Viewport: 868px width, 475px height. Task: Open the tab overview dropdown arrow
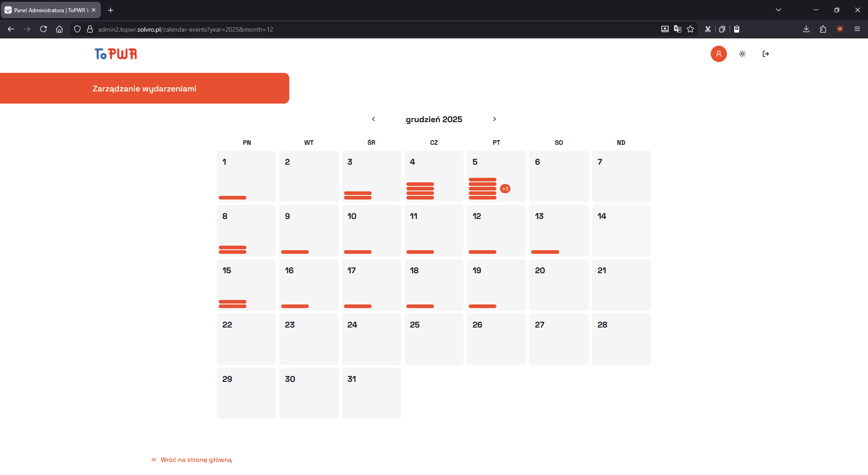tap(778, 9)
